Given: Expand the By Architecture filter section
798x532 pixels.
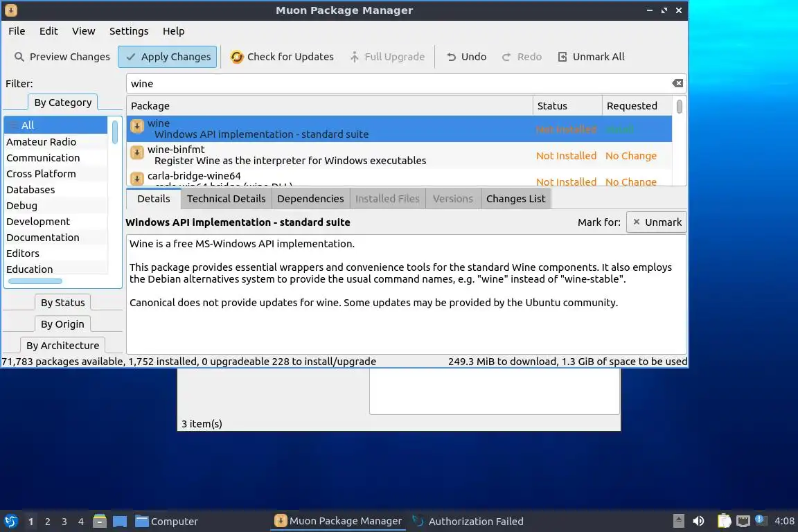Looking at the screenshot, I should point(62,345).
